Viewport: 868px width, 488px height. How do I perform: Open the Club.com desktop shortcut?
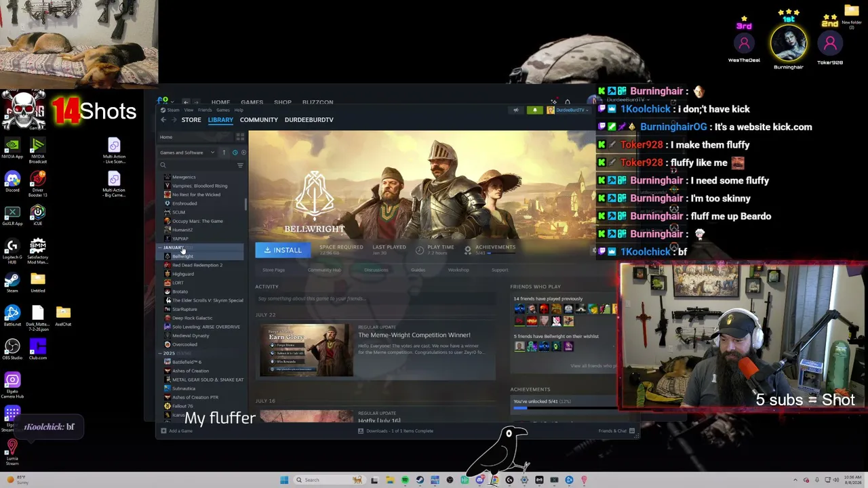(38, 348)
